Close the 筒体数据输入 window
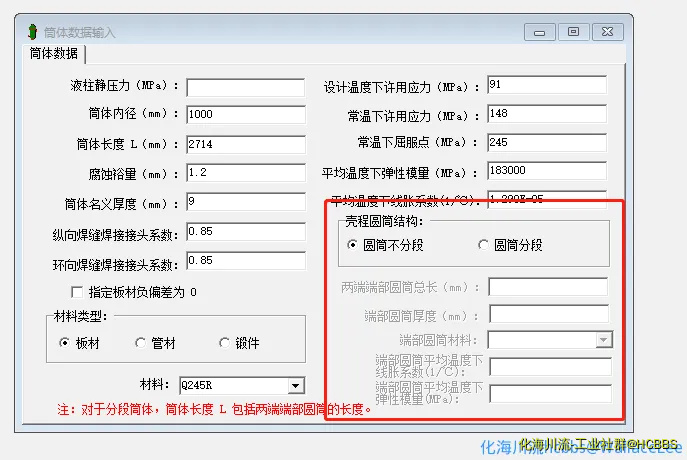 607,32
